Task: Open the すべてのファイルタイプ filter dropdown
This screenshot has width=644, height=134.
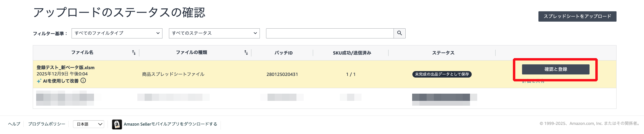Action: (x=117, y=33)
